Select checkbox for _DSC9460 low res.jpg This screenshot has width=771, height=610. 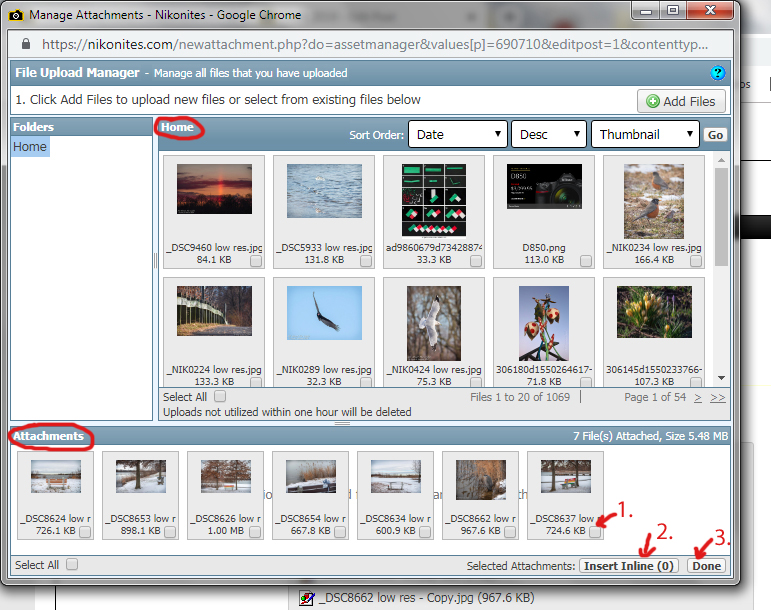[256, 261]
